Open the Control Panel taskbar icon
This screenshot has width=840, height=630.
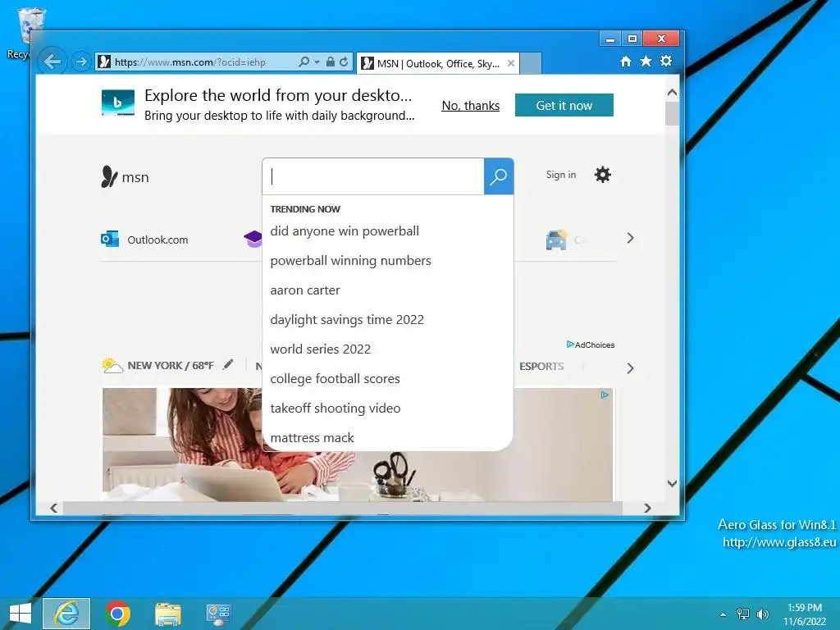tap(218, 614)
